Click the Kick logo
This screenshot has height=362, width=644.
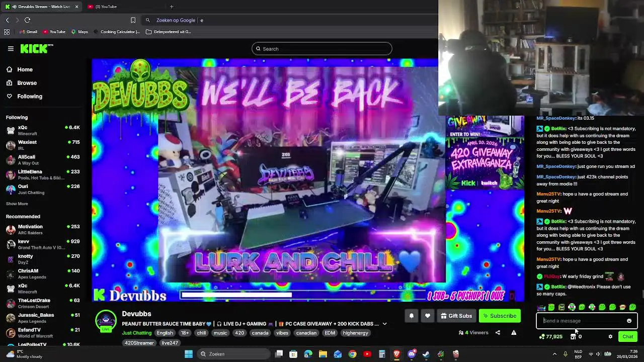click(36, 48)
